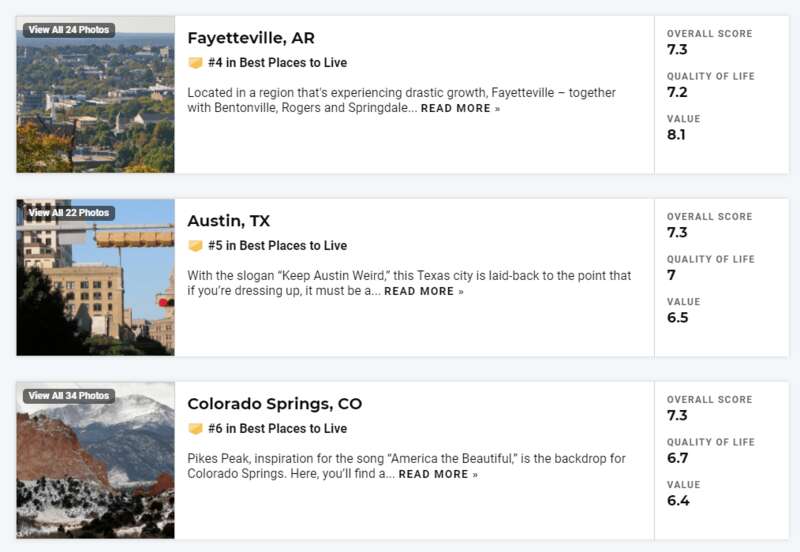
Task: Select '#5 in Best Places to Live' text
Action: pyautogui.click(x=277, y=246)
